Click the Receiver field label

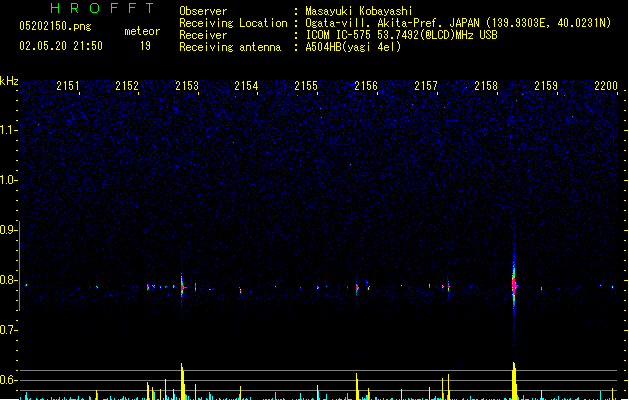(x=203, y=35)
